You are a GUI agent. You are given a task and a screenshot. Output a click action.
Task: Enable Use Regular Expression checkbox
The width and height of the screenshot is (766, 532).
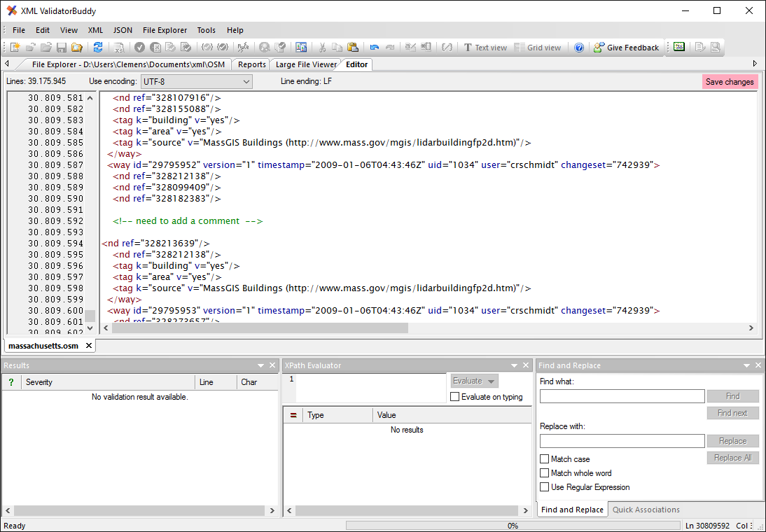pos(544,487)
